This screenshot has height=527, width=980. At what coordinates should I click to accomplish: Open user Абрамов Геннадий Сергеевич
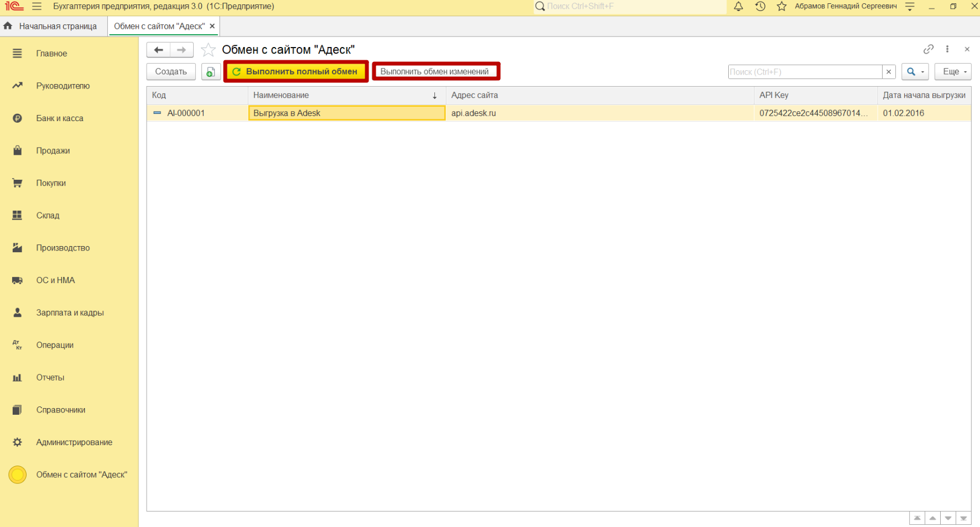846,7
